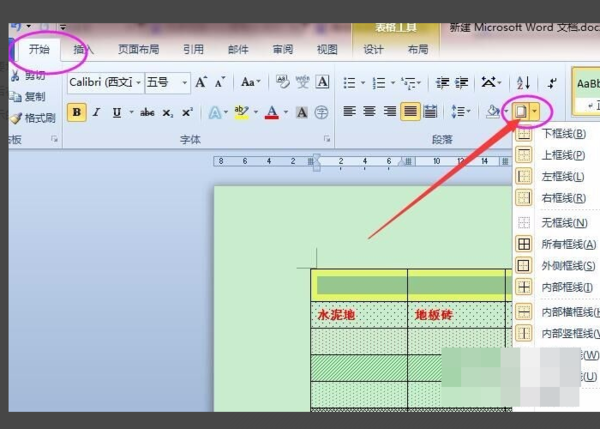Open the 邮件 tab
The image size is (600, 429).
point(238,49)
